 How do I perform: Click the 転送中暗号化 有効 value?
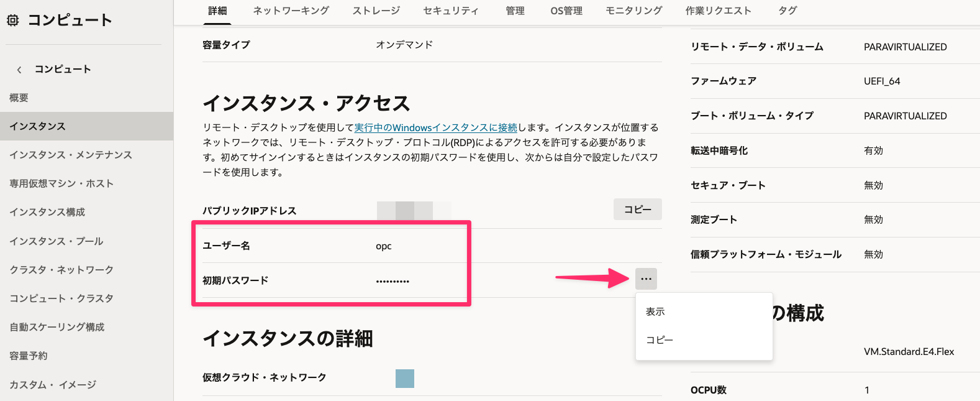tap(874, 150)
